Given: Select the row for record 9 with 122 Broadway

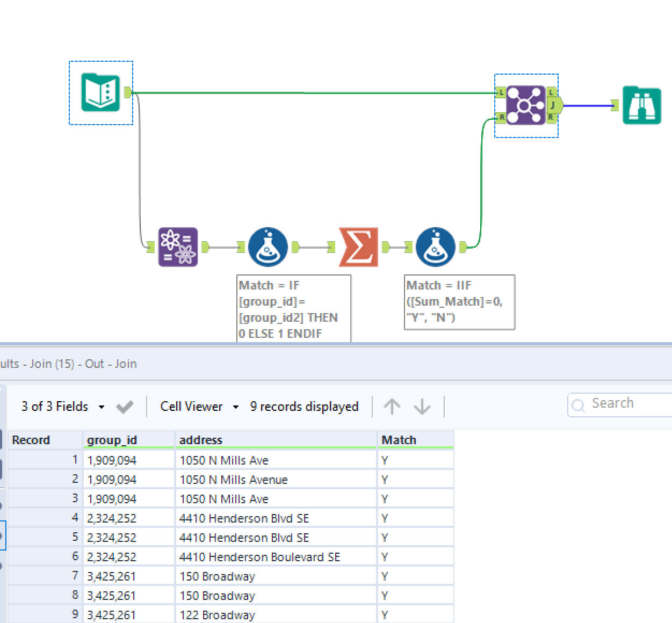Looking at the screenshot, I should (x=231, y=614).
